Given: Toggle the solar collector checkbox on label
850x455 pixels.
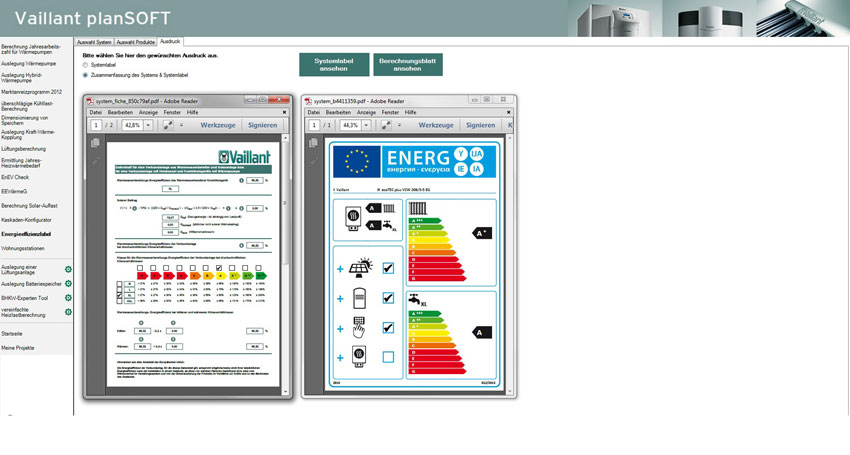Looking at the screenshot, I should (x=388, y=268).
